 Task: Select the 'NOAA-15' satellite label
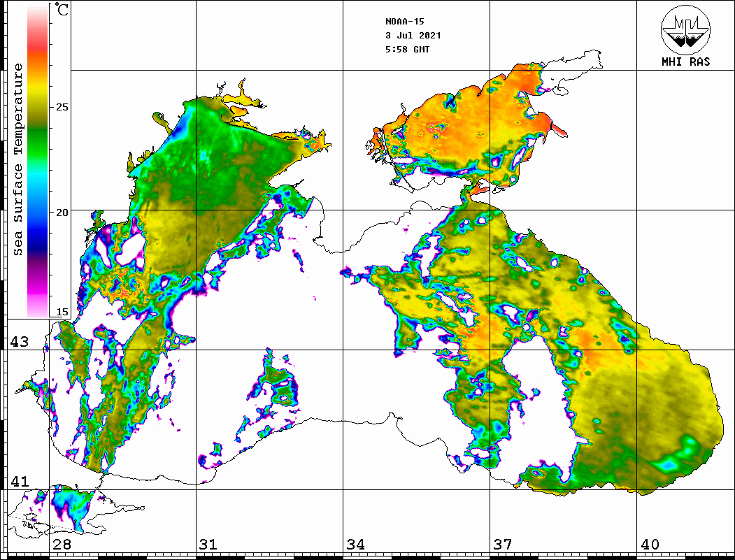click(404, 22)
